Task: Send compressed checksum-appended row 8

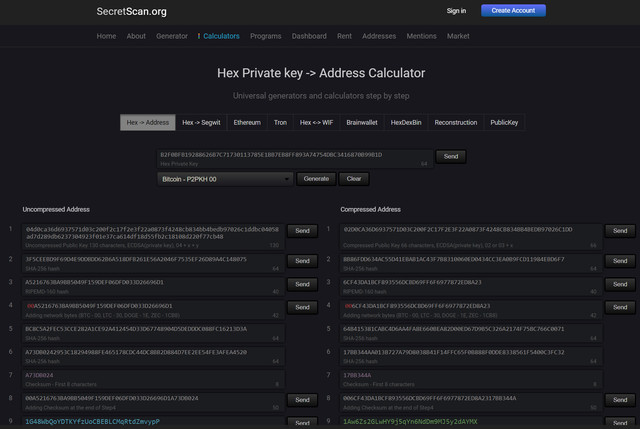Action: [x=620, y=400]
